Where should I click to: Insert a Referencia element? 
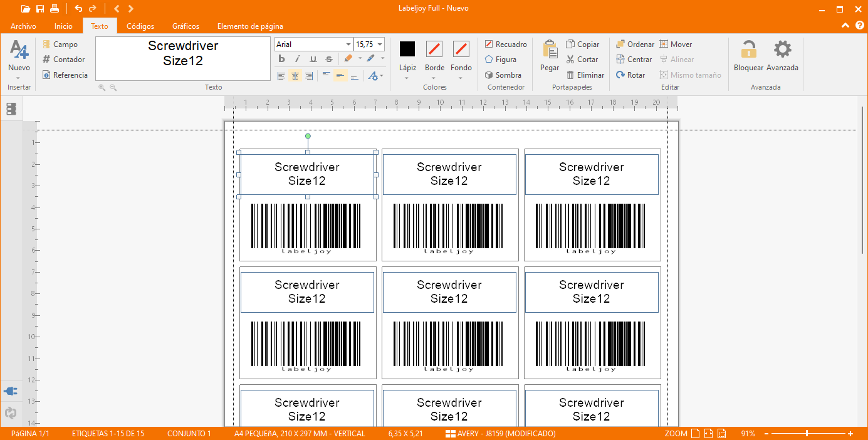(65, 75)
